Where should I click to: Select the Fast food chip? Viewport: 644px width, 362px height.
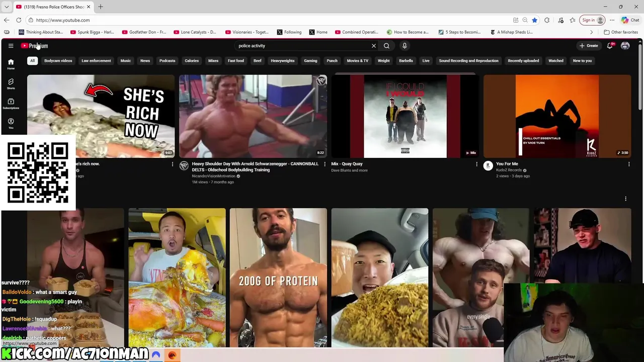tap(236, 61)
